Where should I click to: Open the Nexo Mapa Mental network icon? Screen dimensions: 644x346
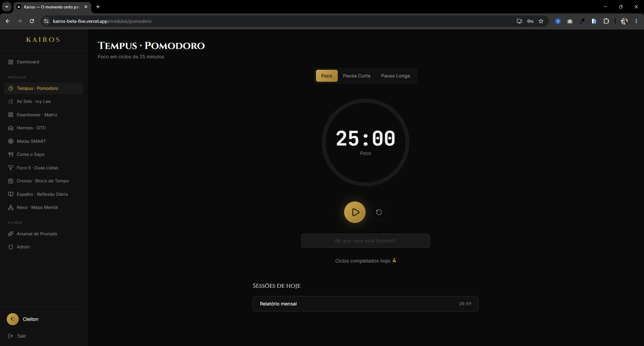(11, 208)
